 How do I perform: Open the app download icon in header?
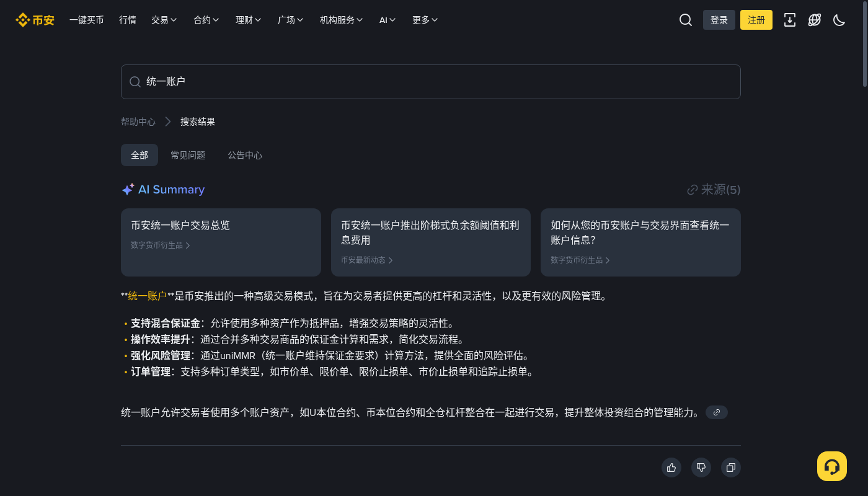[x=790, y=20]
